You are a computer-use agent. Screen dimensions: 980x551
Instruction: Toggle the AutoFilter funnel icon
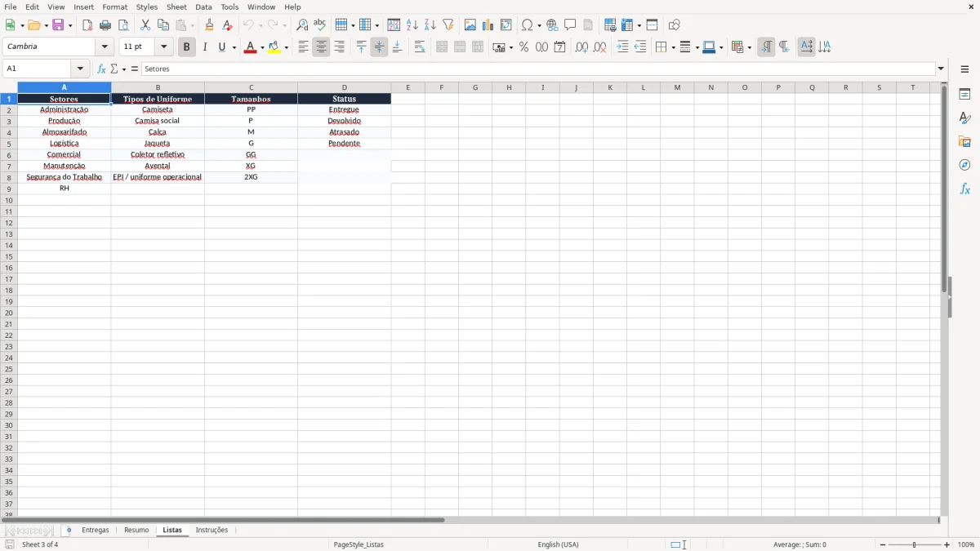(448, 25)
